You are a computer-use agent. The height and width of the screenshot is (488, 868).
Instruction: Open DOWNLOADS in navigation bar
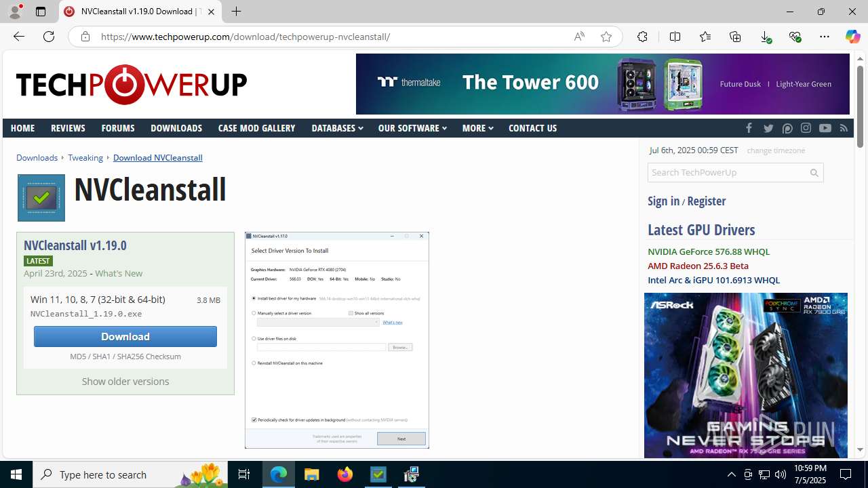coord(176,128)
